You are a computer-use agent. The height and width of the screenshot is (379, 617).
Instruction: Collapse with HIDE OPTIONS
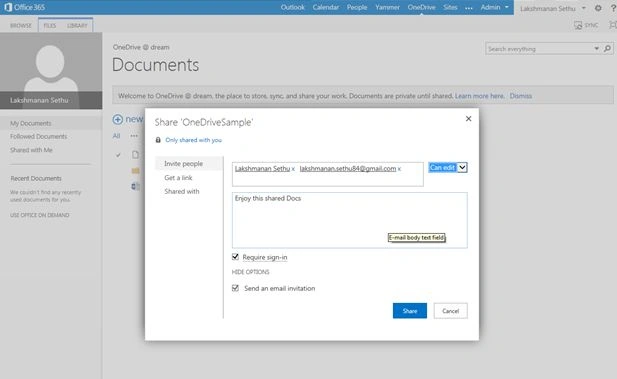click(x=250, y=272)
